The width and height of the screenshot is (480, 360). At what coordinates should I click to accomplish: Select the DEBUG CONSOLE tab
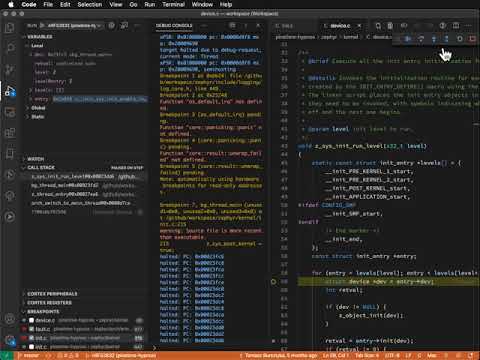pyautogui.click(x=174, y=26)
